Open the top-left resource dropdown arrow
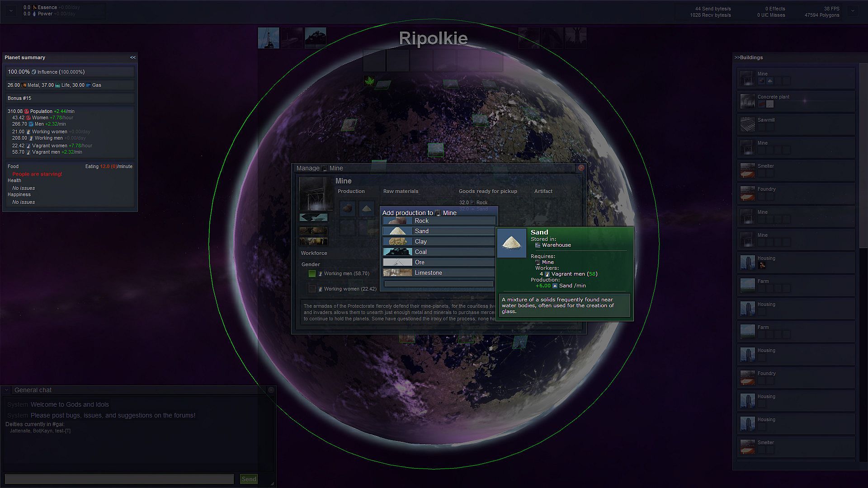 pyautogui.click(x=11, y=10)
